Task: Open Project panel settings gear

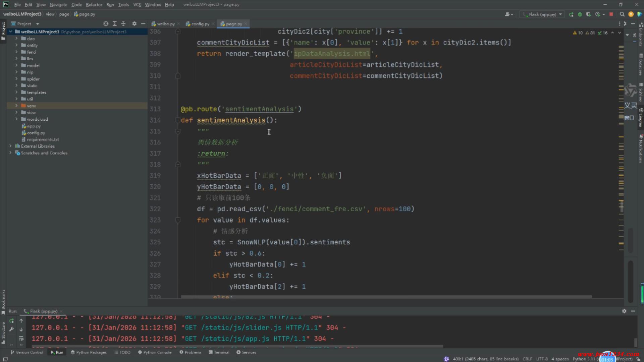Action: click(134, 24)
